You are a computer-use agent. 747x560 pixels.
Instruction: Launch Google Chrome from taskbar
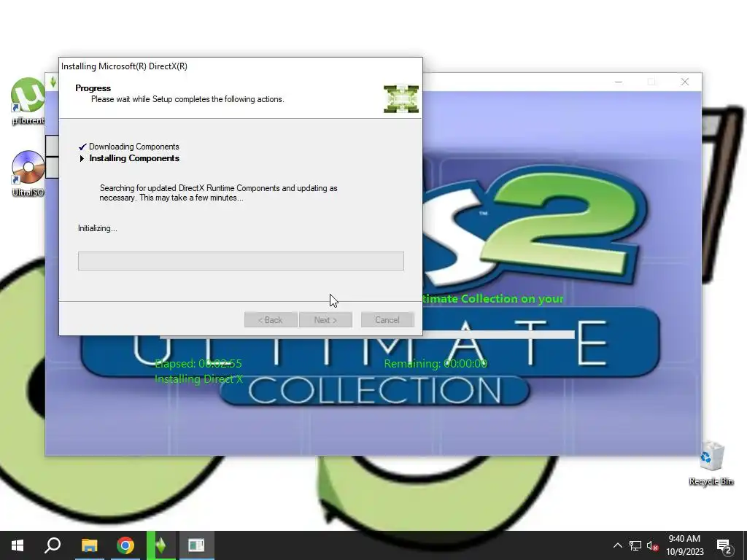pyautogui.click(x=125, y=545)
